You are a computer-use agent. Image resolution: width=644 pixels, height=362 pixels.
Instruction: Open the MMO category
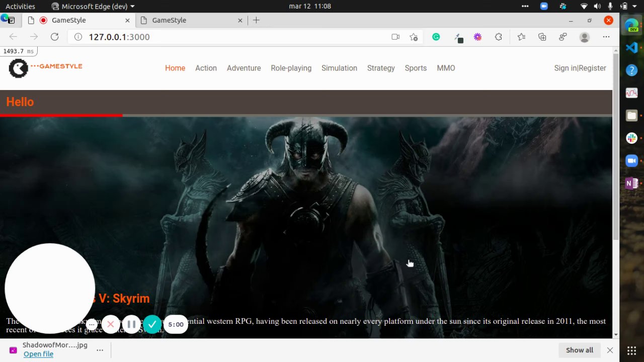(446, 68)
